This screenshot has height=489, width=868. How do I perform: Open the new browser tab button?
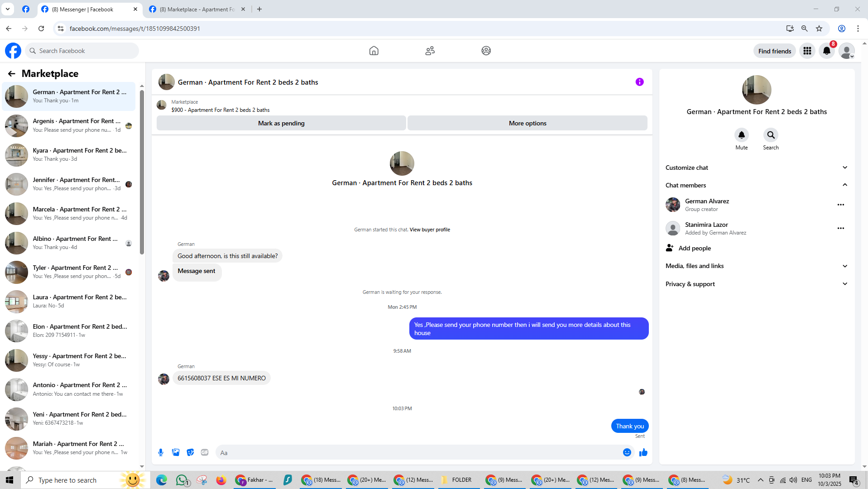point(259,9)
